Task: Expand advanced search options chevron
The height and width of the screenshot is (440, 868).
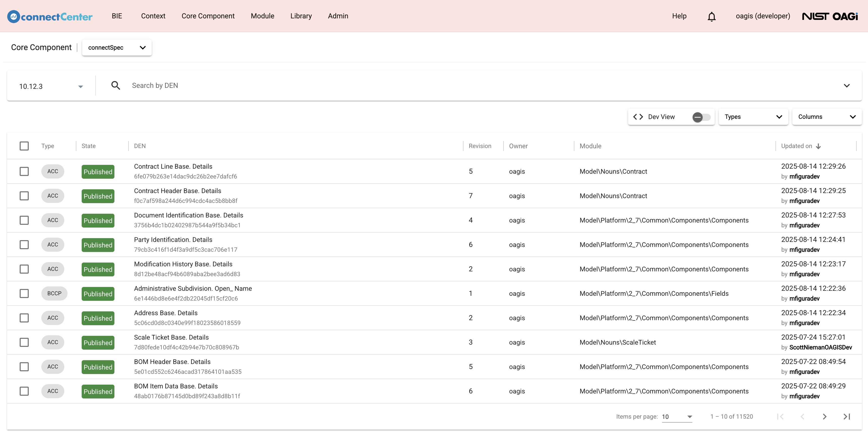Action: tap(846, 86)
